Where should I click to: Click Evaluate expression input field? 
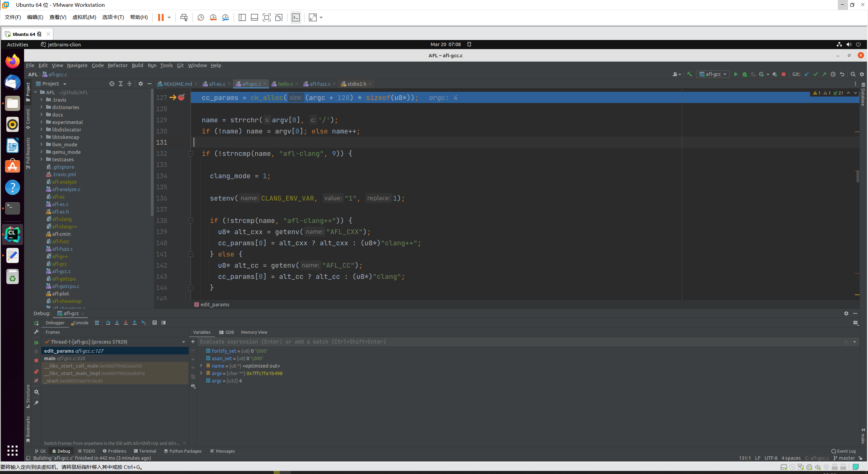click(520, 342)
